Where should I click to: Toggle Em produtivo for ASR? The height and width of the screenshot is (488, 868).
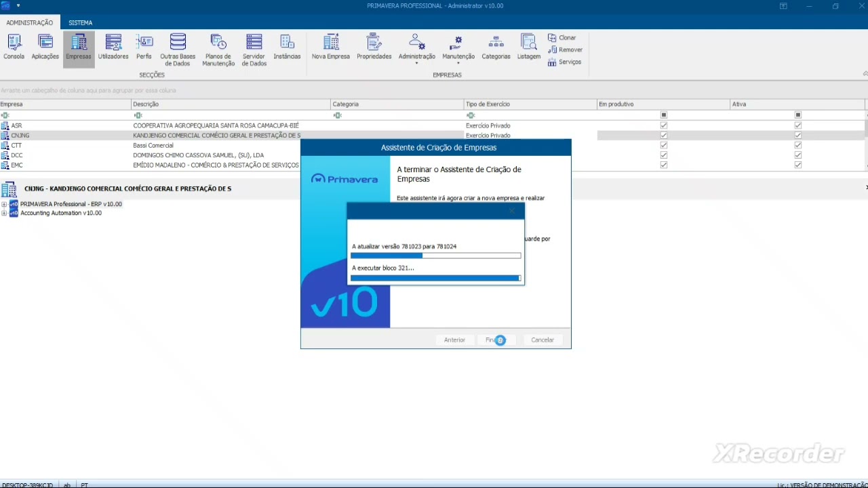[x=664, y=125]
